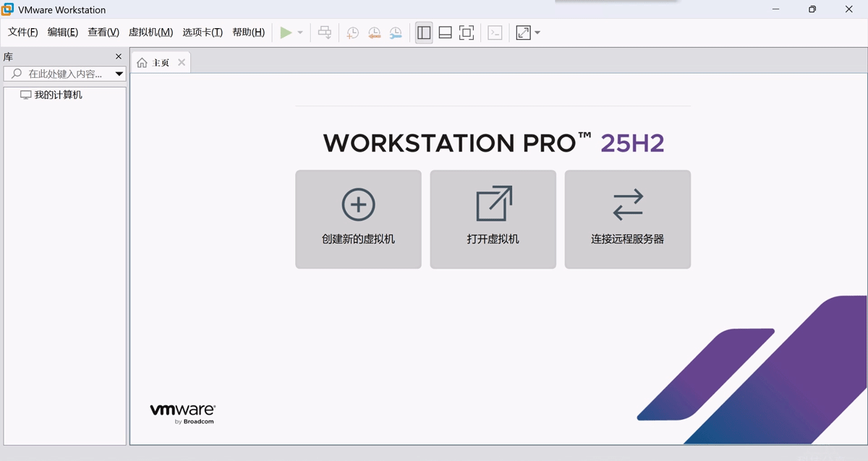
Task: Open the snapshot manager wrench icon
Action: click(x=396, y=33)
